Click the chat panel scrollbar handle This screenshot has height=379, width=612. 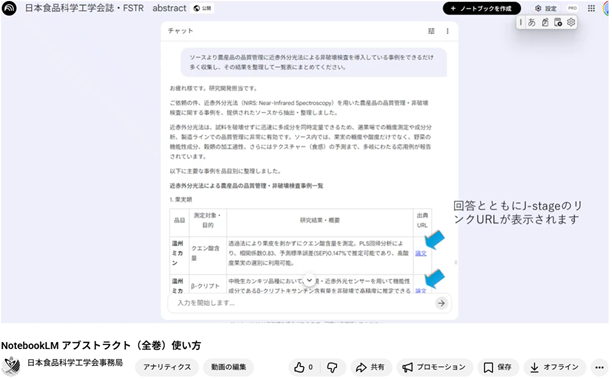[455, 263]
